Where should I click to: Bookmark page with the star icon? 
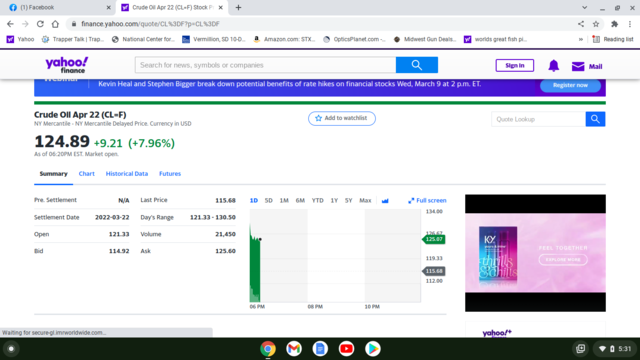point(596,24)
